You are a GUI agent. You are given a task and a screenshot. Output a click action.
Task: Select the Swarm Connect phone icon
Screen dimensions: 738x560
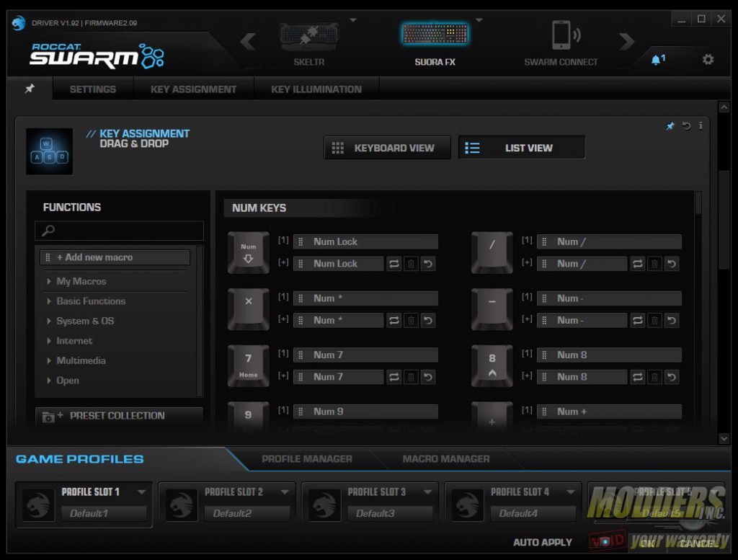point(566,35)
